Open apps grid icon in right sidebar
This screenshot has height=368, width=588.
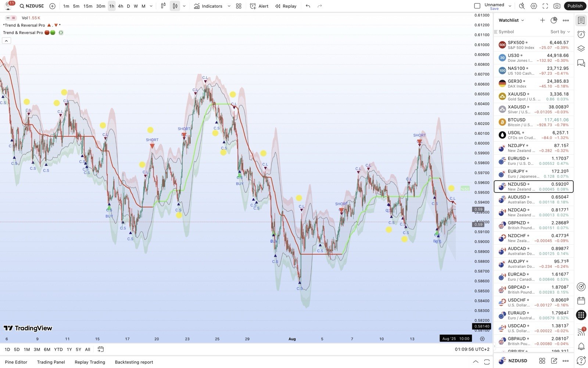[x=581, y=315]
